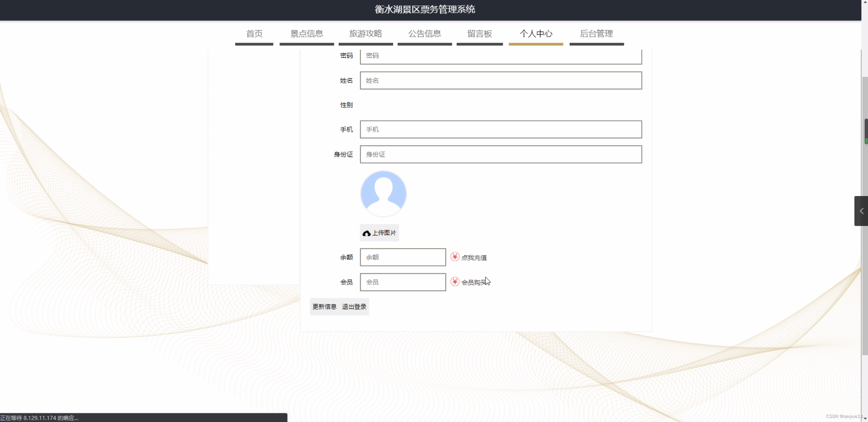Expand the collapsed right side panel arrow
The height and width of the screenshot is (422, 868).
tap(861, 211)
